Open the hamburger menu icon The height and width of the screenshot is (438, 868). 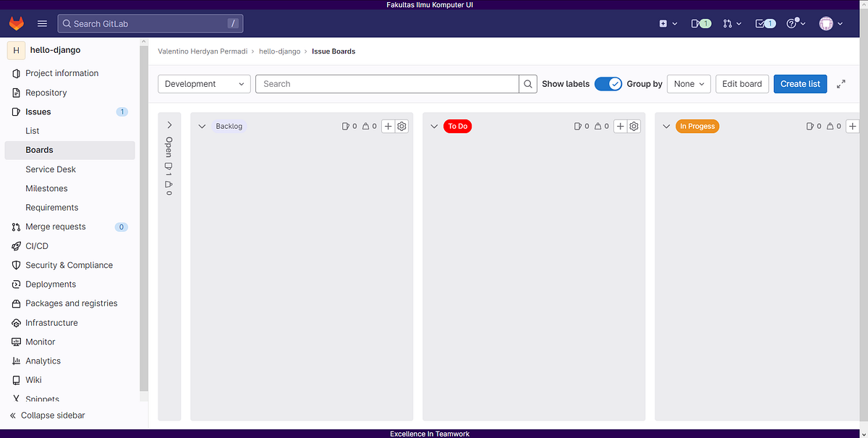(42, 22)
